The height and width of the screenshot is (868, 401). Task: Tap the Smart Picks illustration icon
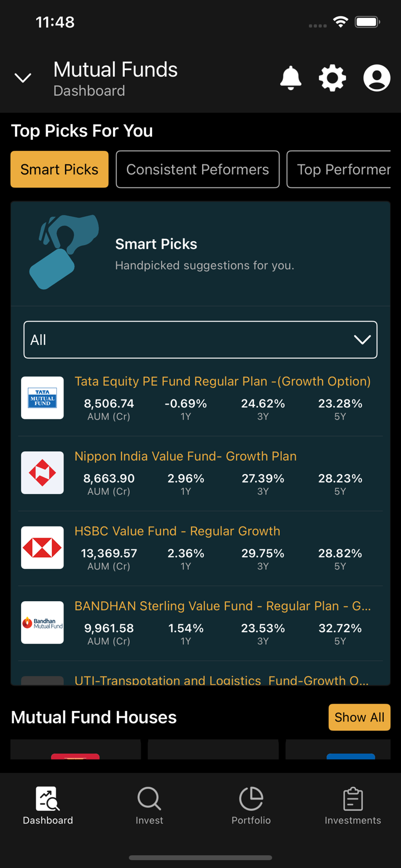pyautogui.click(x=63, y=252)
